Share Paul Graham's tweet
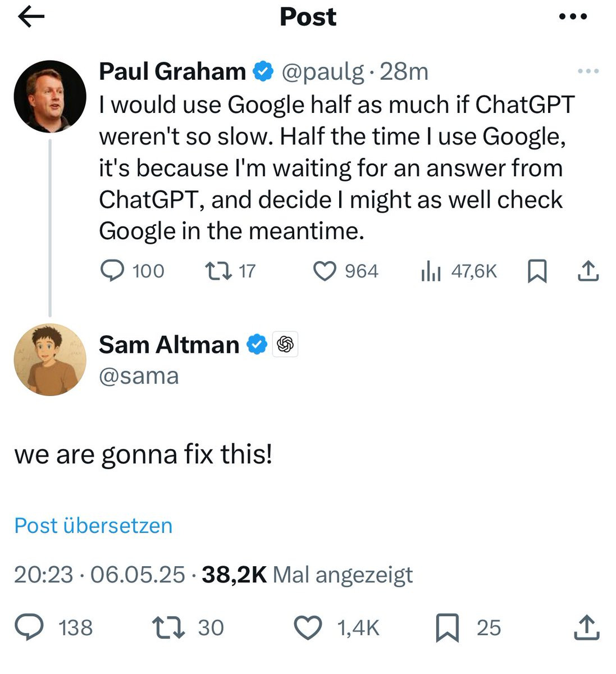Screen dimensions: 616x674 [x=588, y=271]
